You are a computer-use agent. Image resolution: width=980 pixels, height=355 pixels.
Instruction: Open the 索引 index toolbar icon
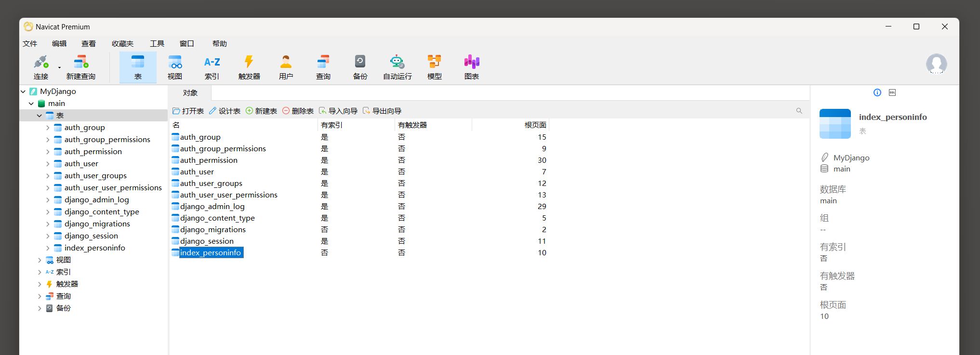click(212, 67)
